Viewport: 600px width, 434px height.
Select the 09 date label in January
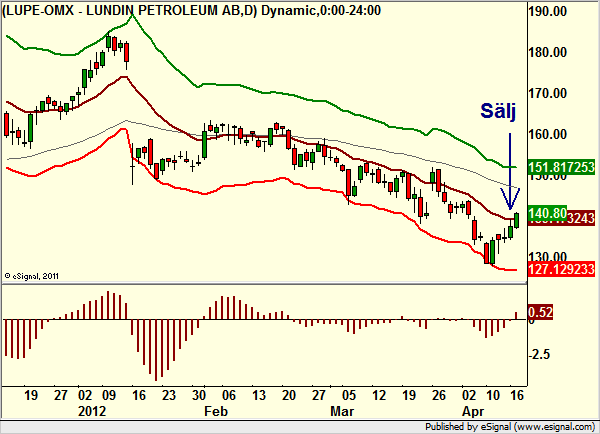pos(108,395)
